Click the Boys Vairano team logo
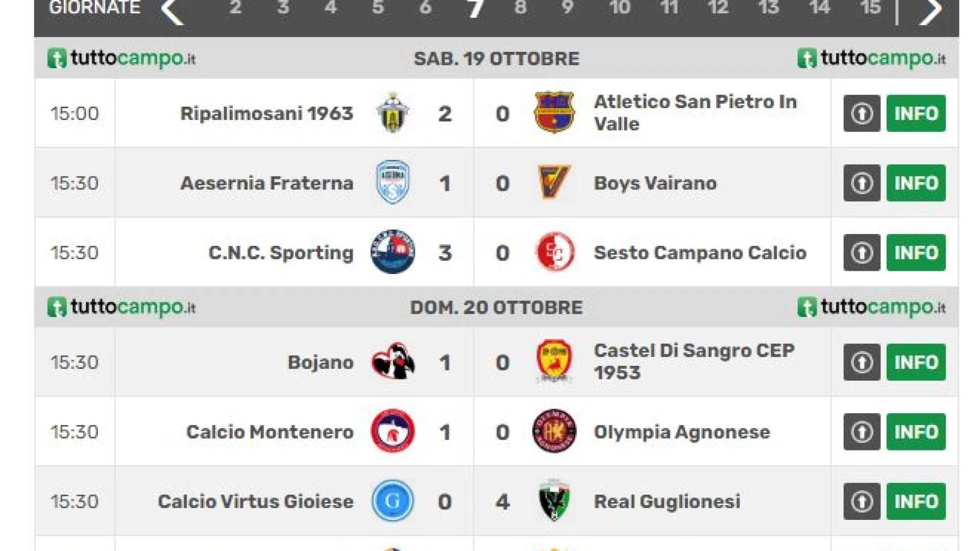 (x=554, y=182)
